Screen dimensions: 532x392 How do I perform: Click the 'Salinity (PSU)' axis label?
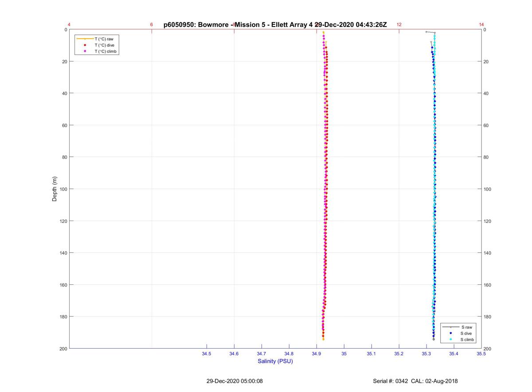click(275, 361)
